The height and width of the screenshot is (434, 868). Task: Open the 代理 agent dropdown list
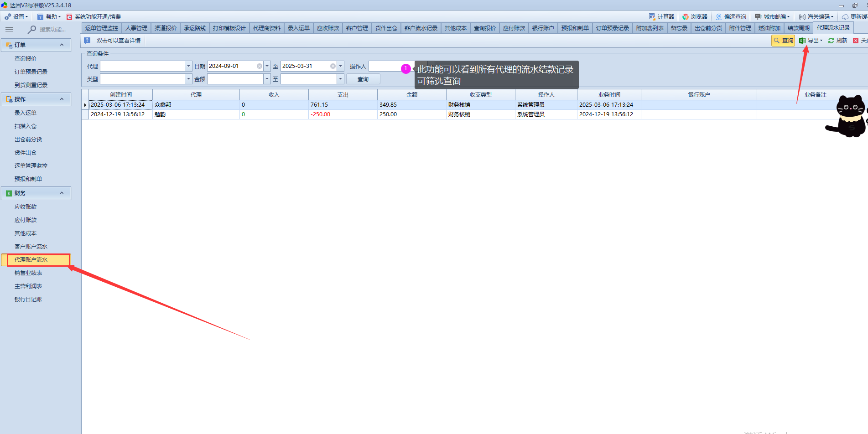tap(188, 66)
